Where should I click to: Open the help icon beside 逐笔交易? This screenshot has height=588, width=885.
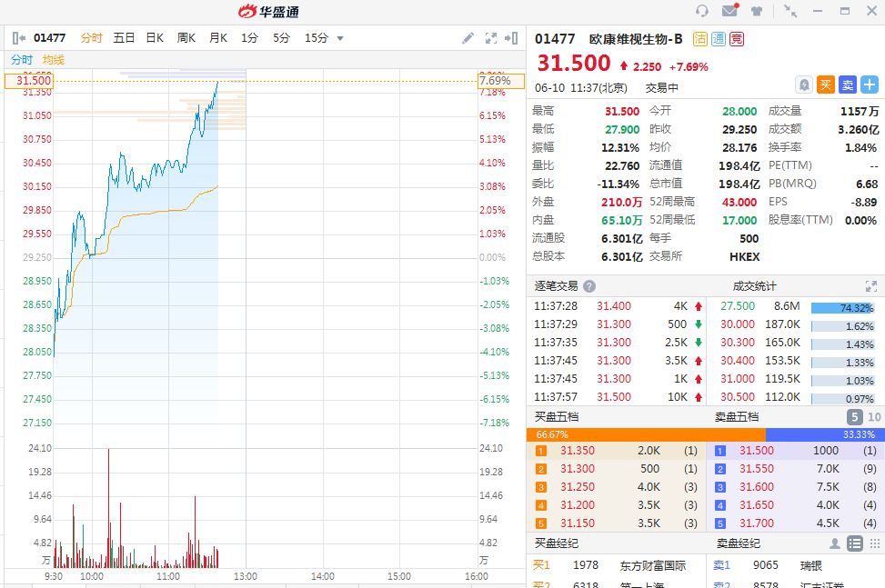(589, 286)
